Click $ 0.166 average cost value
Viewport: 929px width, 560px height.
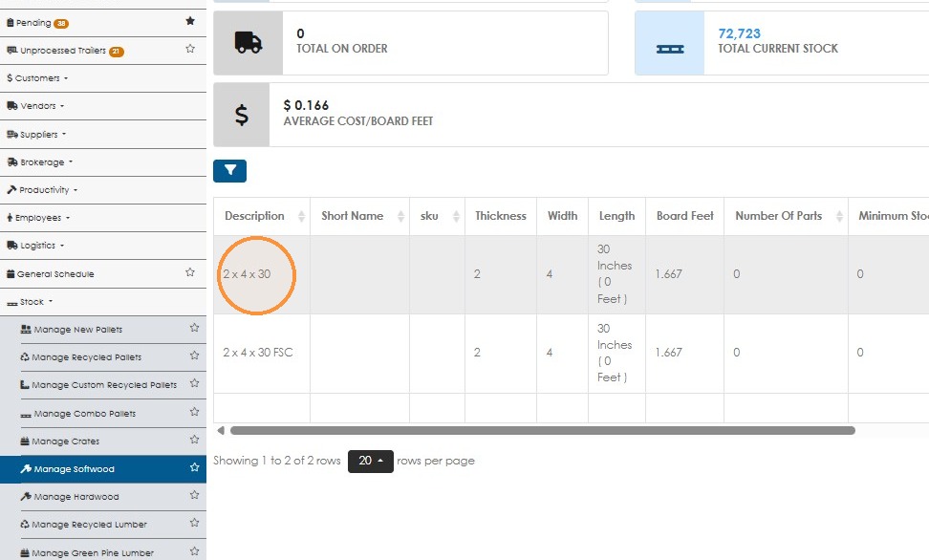click(306, 105)
